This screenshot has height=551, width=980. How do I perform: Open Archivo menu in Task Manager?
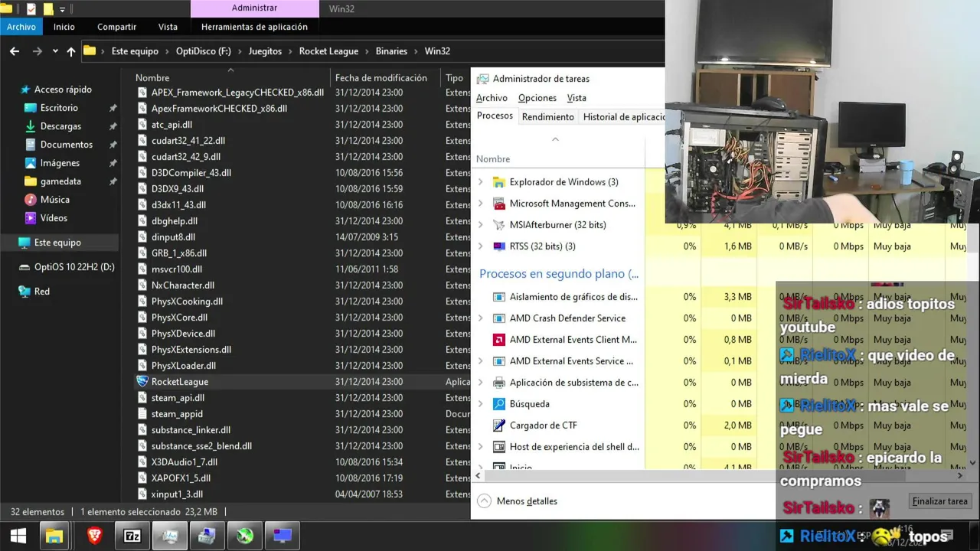click(492, 98)
